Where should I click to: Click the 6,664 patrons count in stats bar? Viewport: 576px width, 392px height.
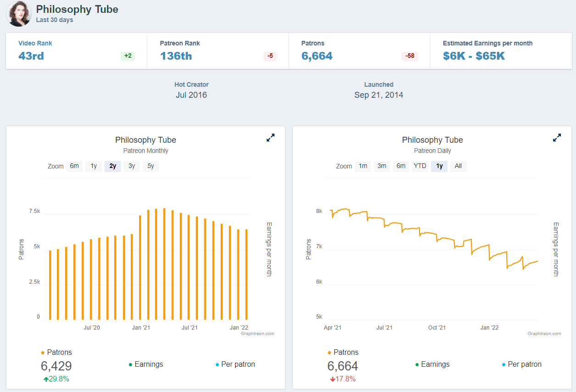(x=317, y=56)
